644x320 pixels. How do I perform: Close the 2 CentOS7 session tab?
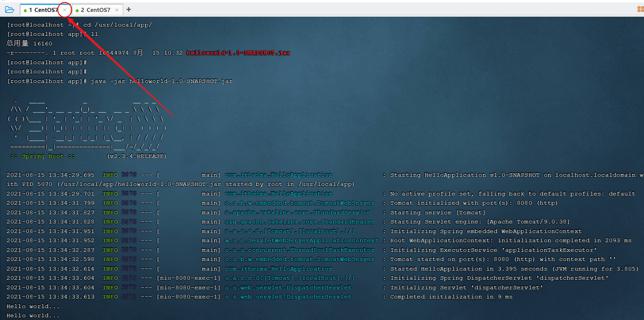pyautogui.click(x=117, y=10)
